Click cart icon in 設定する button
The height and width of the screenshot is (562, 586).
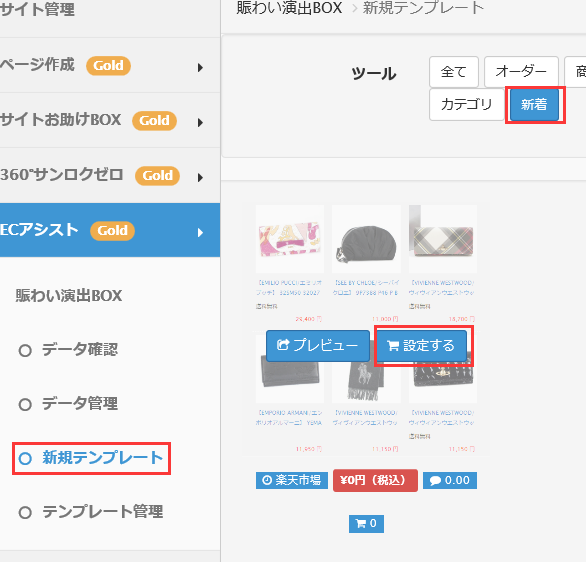(393, 346)
